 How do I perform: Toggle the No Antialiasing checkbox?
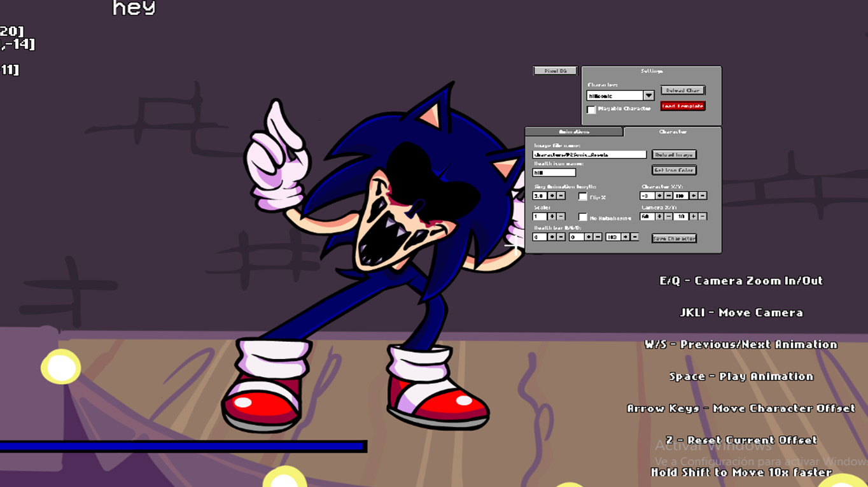pyautogui.click(x=583, y=217)
